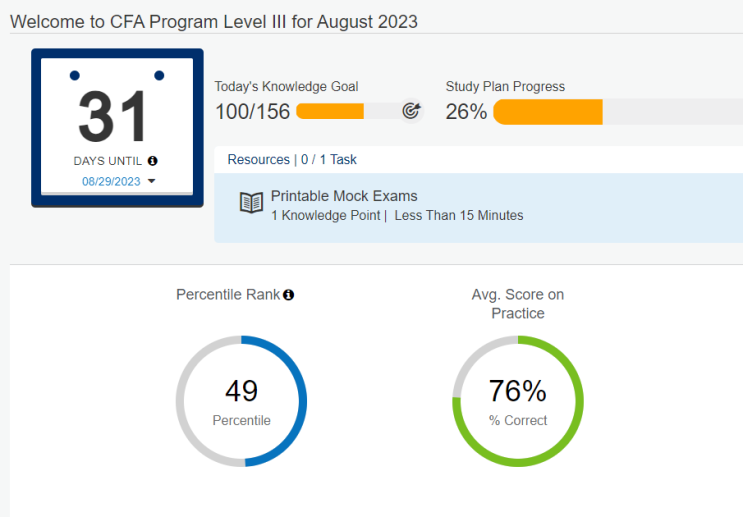Click the 100/156 knowledge points value
The width and height of the screenshot is (743, 517).
(x=253, y=112)
